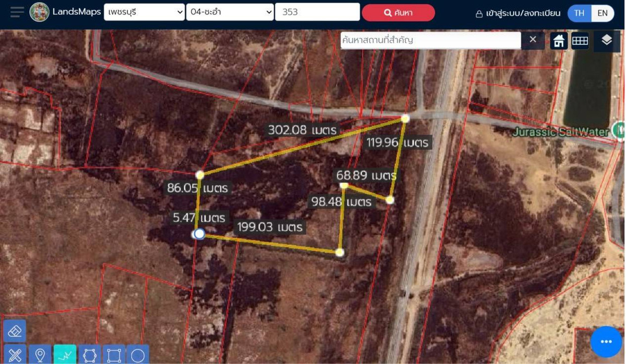This screenshot has height=364, width=626.
Task: Clear the place search with X button
Action: coord(533,40)
